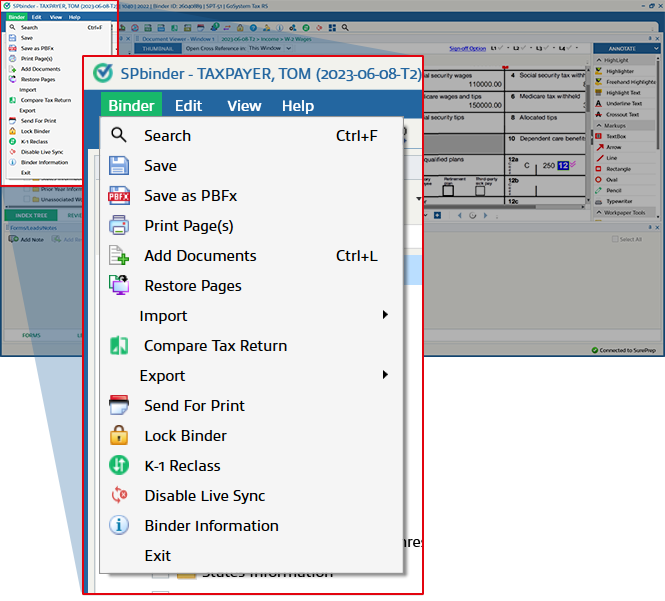This screenshot has height=601, width=665.
Task: Check the Prior Year Information folder checkbox
Action: tap(27, 189)
